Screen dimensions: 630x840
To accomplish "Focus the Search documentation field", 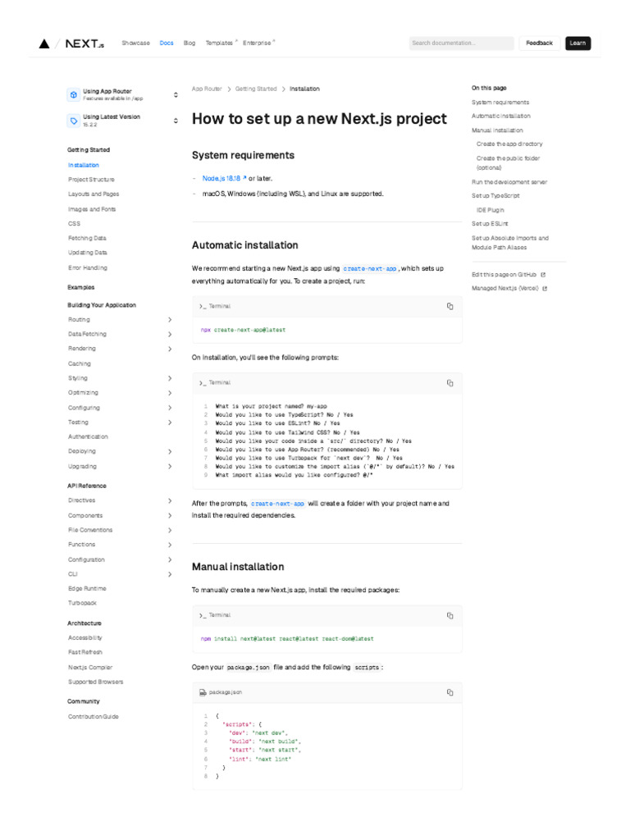I will [461, 43].
